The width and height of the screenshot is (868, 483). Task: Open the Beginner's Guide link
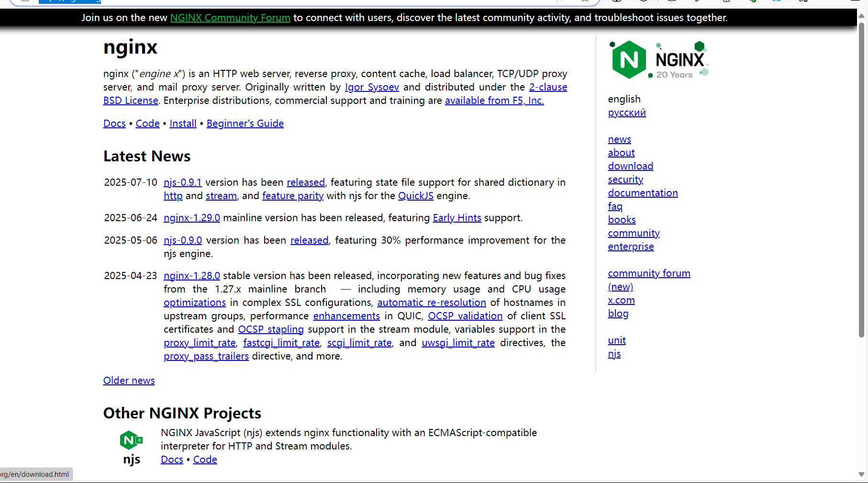coord(245,124)
